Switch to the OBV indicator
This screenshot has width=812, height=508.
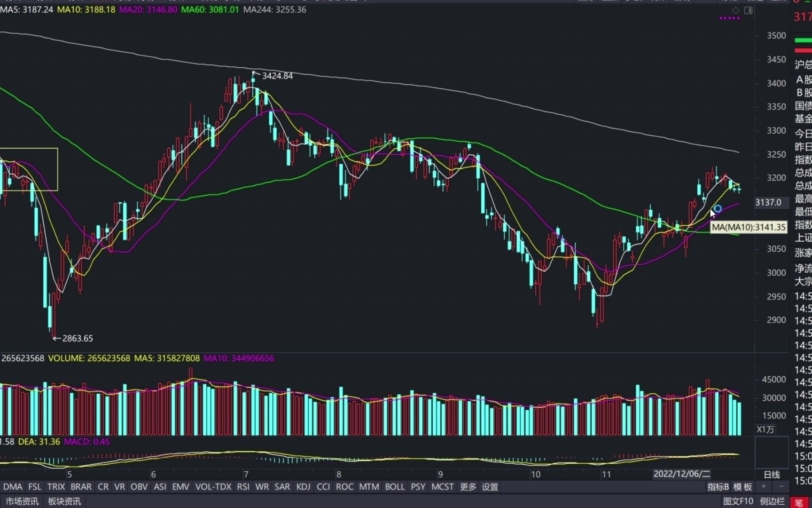139,487
